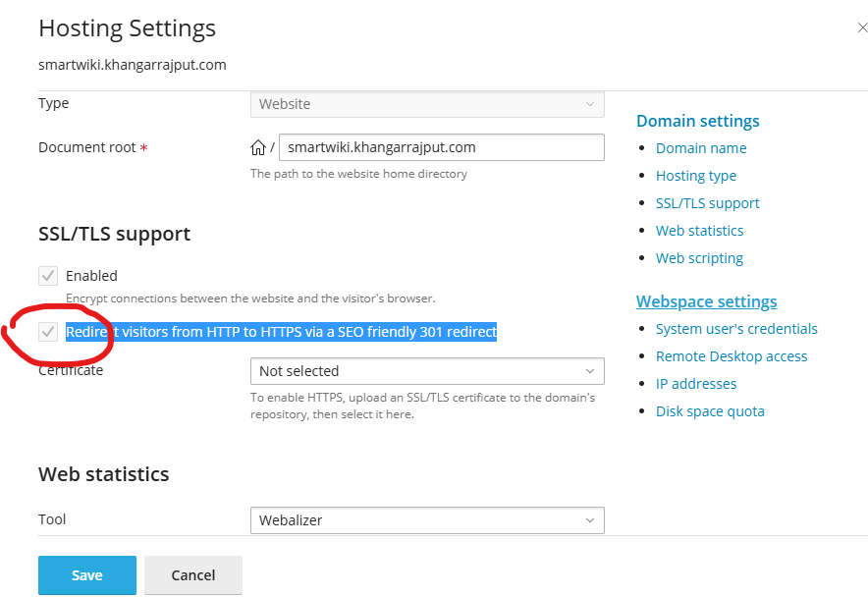
Task: Open the hosting Type dropdown
Action: [427, 104]
